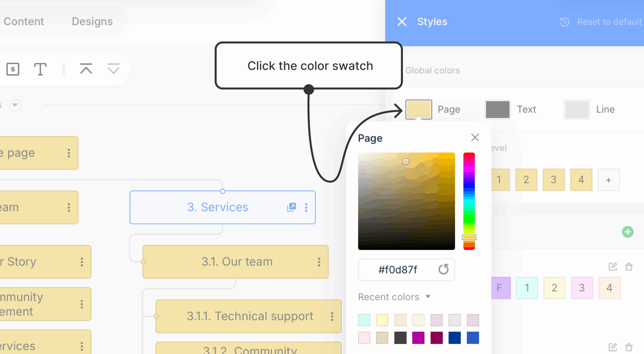Click the rainbow hue slider bar
644x354 pixels.
(469, 201)
